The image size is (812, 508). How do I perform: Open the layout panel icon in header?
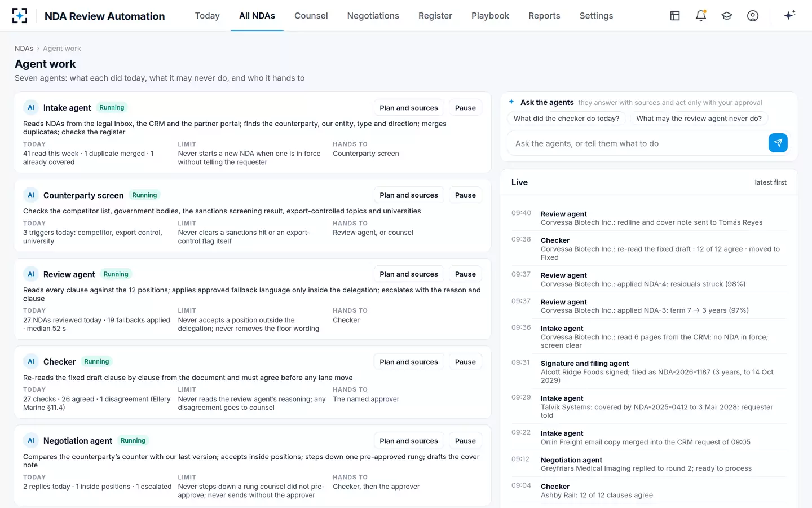[x=675, y=16]
